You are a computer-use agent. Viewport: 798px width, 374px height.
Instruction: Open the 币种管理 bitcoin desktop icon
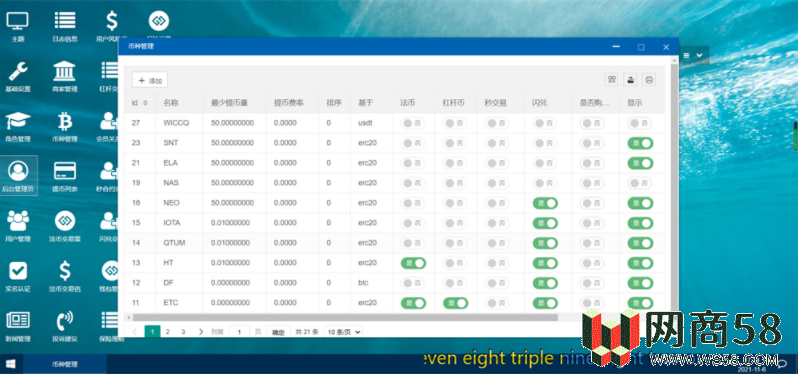point(65,126)
